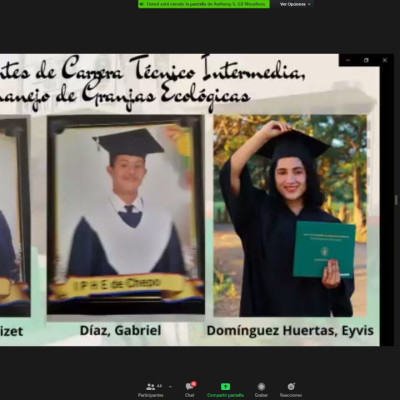
Task: Click the Granjas Ecológicas slide title
Action: tap(152, 83)
